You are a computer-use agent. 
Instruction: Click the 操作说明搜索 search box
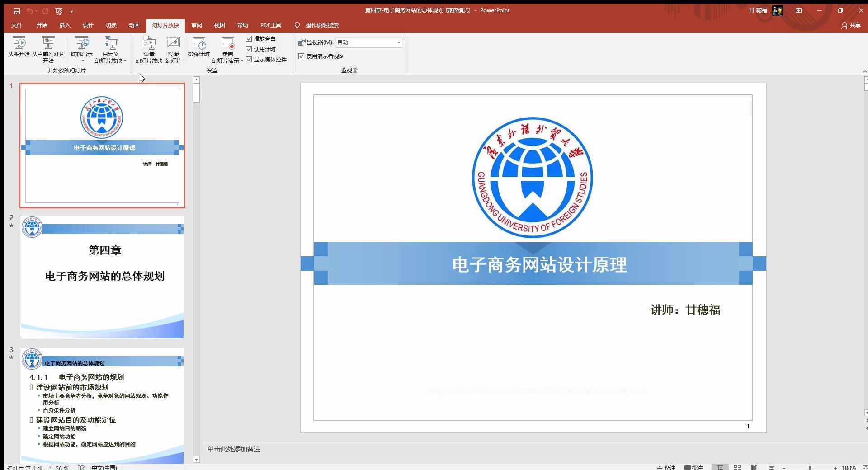tap(322, 25)
